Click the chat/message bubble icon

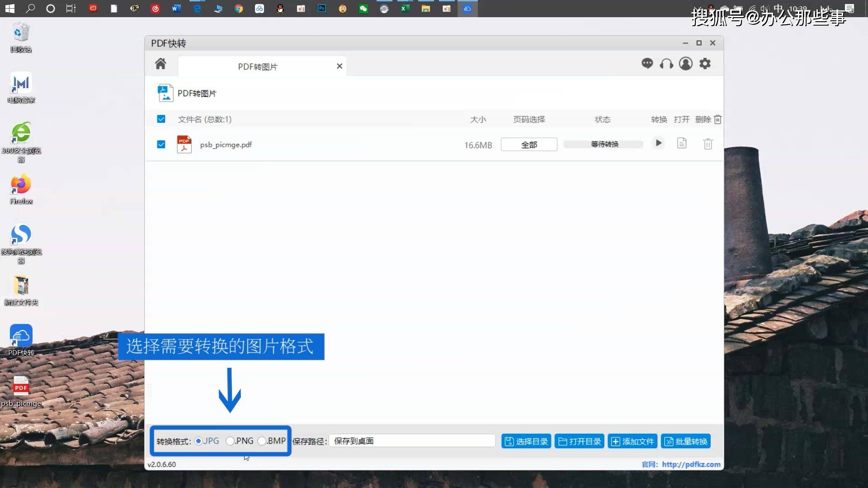[646, 64]
